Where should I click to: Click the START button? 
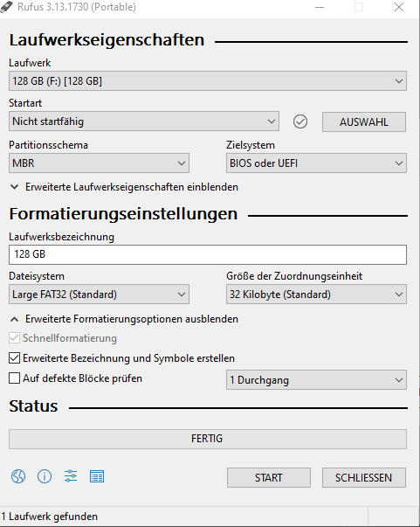click(269, 477)
